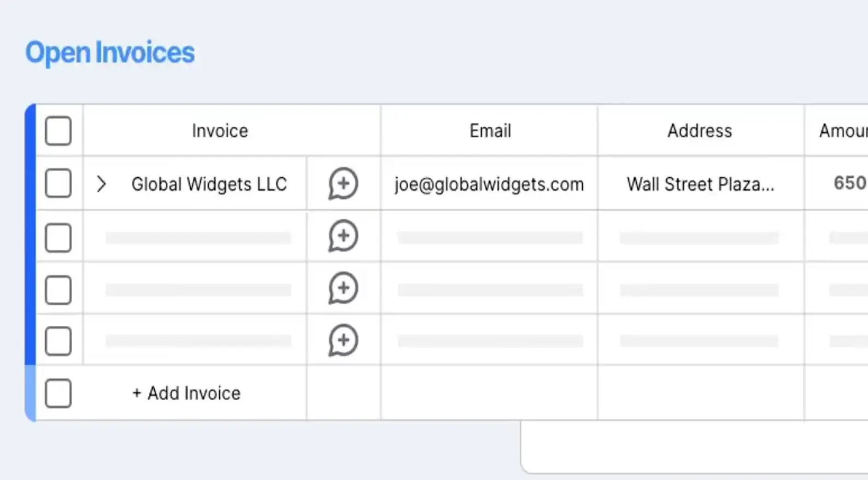
Task: Open conversation for Global Widgets LLC row
Action: click(343, 184)
